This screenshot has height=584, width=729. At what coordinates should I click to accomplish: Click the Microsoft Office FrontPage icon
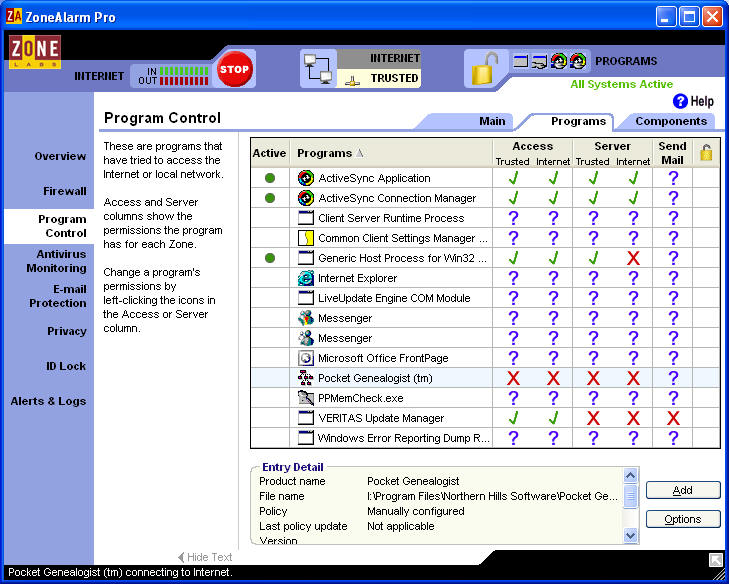tap(306, 358)
